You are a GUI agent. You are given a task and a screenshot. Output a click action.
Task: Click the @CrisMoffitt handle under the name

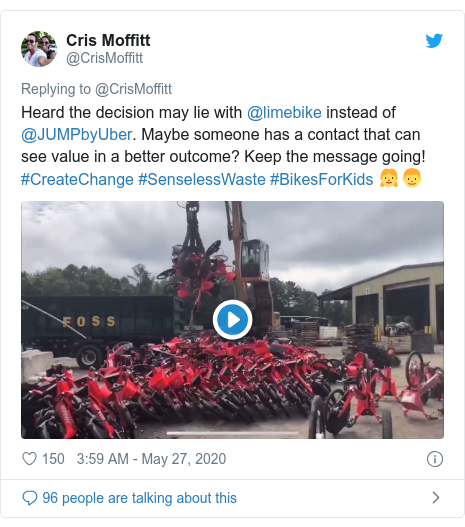104,58
